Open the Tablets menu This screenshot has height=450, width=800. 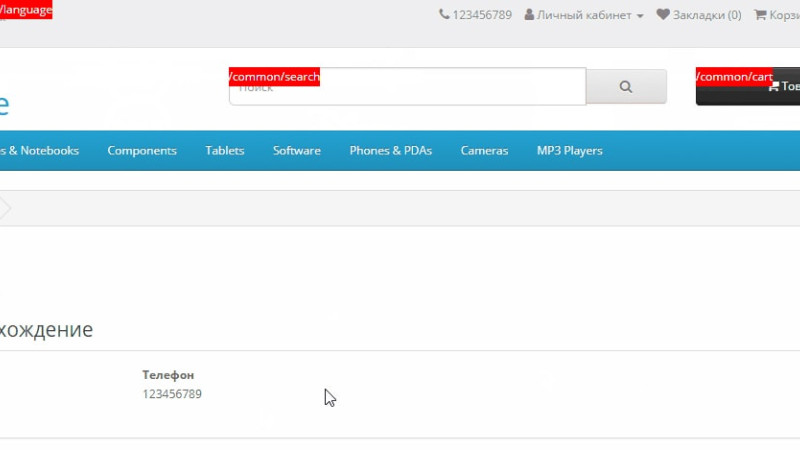(x=225, y=151)
